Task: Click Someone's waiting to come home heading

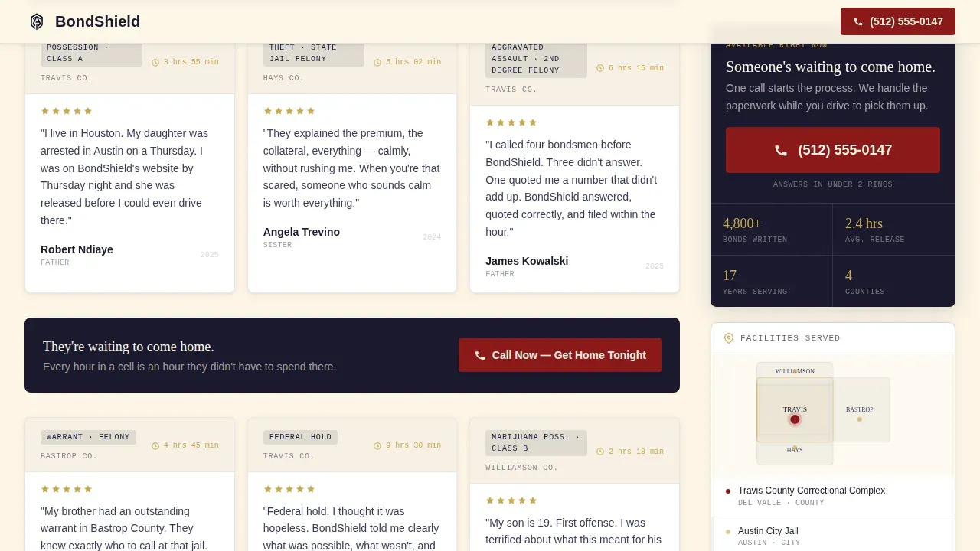Action: (x=831, y=67)
